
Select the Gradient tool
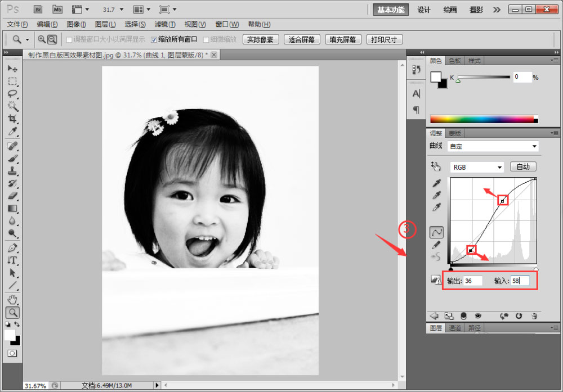[12, 209]
